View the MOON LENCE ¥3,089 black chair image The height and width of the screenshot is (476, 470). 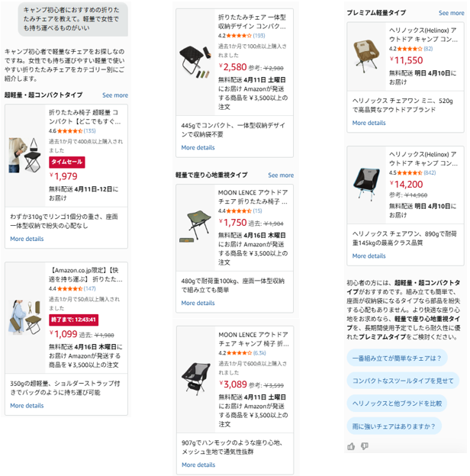pyautogui.click(x=196, y=379)
